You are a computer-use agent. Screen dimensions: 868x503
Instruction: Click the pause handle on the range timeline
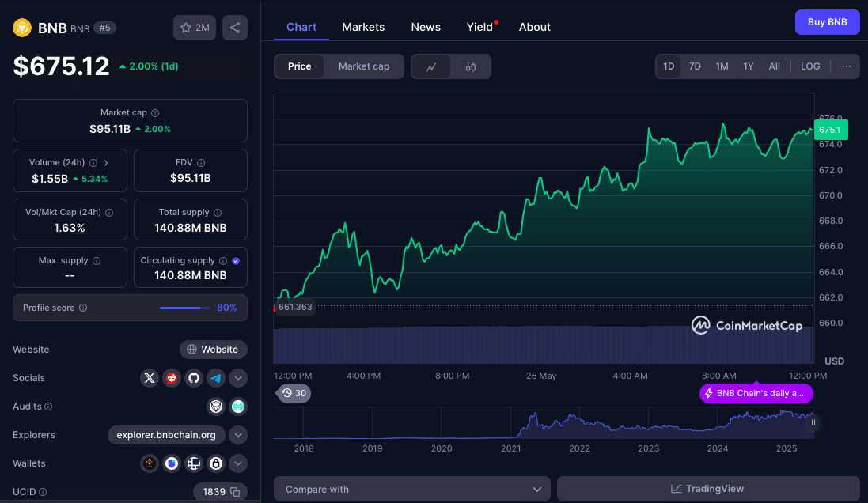(x=813, y=422)
